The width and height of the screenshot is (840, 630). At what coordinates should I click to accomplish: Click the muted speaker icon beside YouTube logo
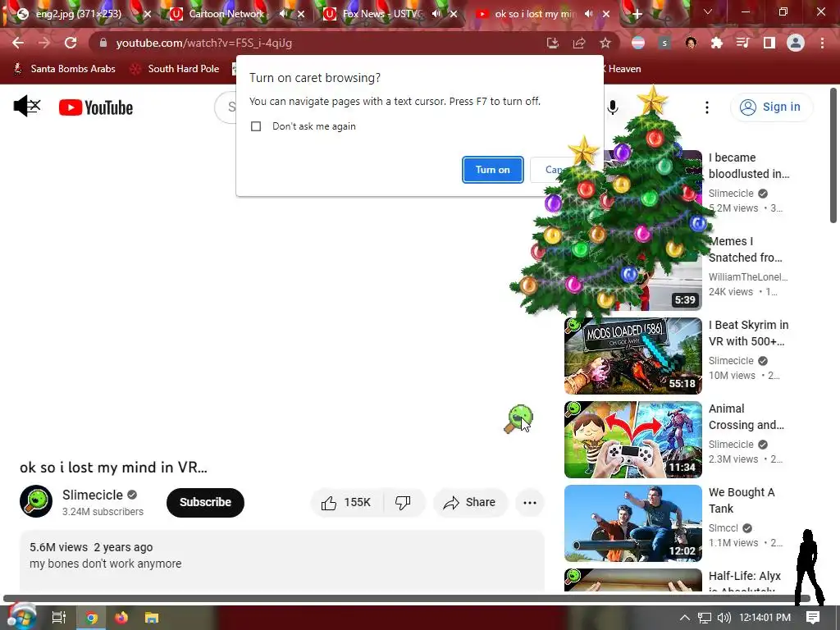coord(27,106)
